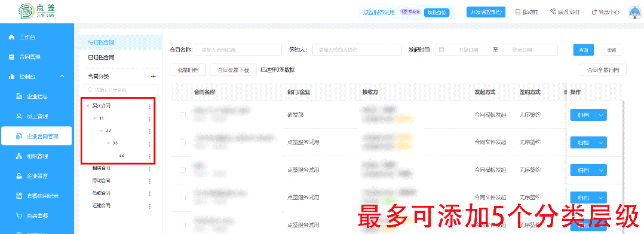Open 套餐使用记录 in the sidebar
This screenshot has height=234, width=644.
[x=37, y=196]
